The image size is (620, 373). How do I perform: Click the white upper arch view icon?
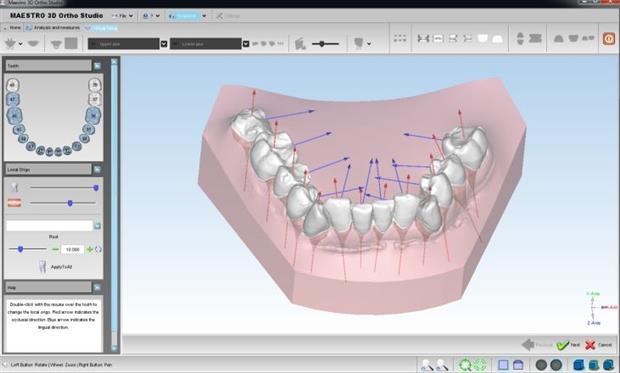pos(497,39)
